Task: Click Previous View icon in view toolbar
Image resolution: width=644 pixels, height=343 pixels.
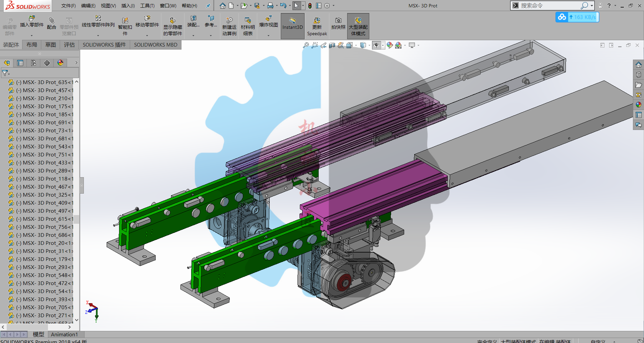Action: tap(323, 45)
